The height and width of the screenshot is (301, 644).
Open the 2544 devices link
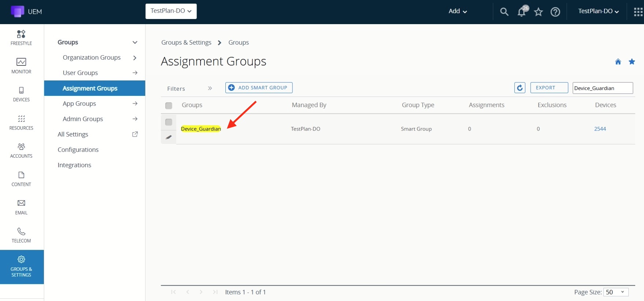pos(600,129)
